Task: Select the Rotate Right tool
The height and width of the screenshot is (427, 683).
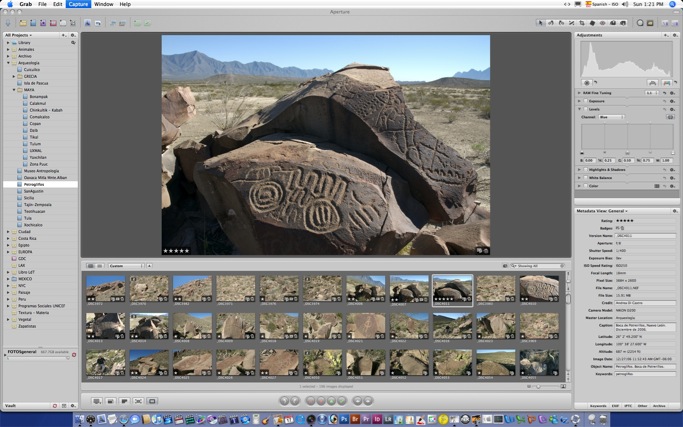Action: click(561, 23)
